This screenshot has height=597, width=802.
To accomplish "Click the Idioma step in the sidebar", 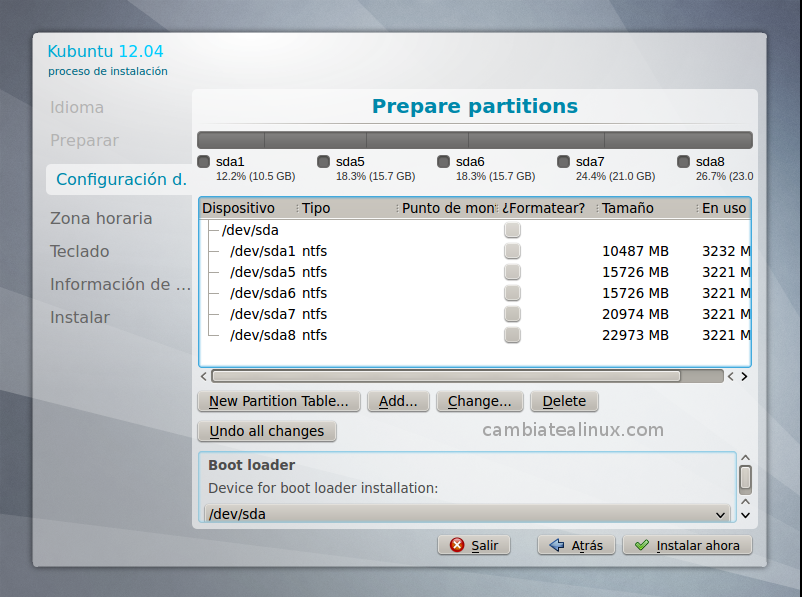I will point(77,107).
